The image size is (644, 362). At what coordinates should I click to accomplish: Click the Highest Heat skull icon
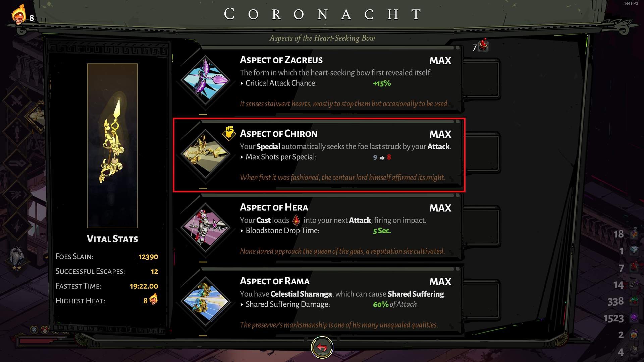[x=153, y=299]
